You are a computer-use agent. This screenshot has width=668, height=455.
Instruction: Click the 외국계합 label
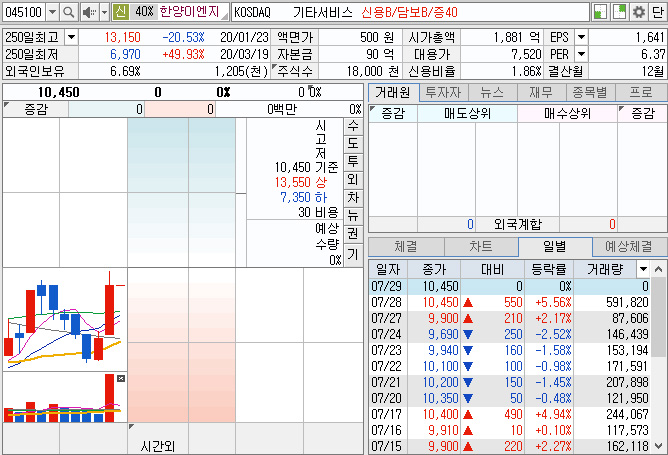(x=517, y=224)
